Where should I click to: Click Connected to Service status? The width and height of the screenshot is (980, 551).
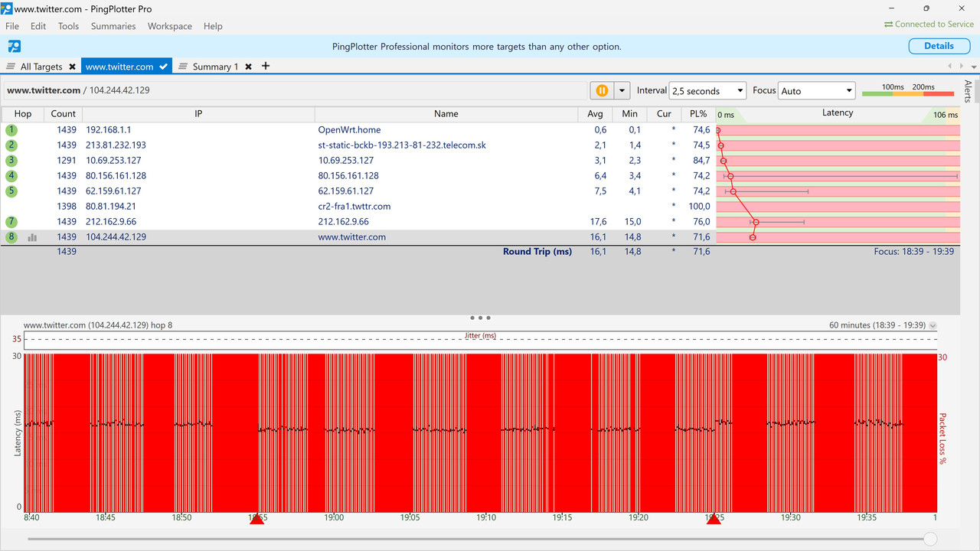tap(929, 24)
